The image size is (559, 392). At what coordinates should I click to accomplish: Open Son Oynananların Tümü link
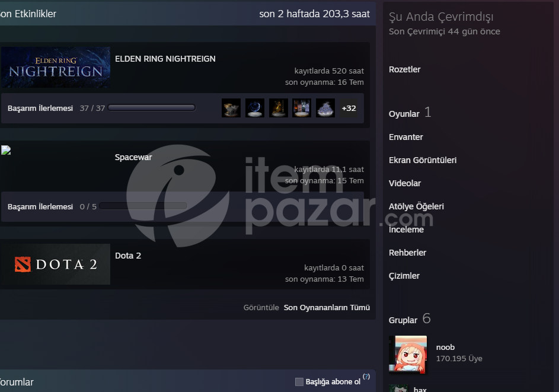[x=327, y=307]
